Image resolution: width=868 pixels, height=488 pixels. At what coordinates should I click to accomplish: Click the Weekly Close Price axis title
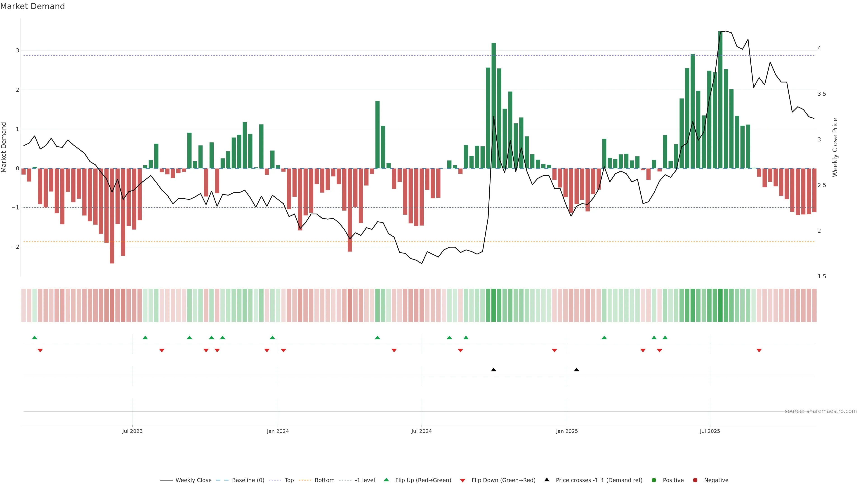pos(835,147)
